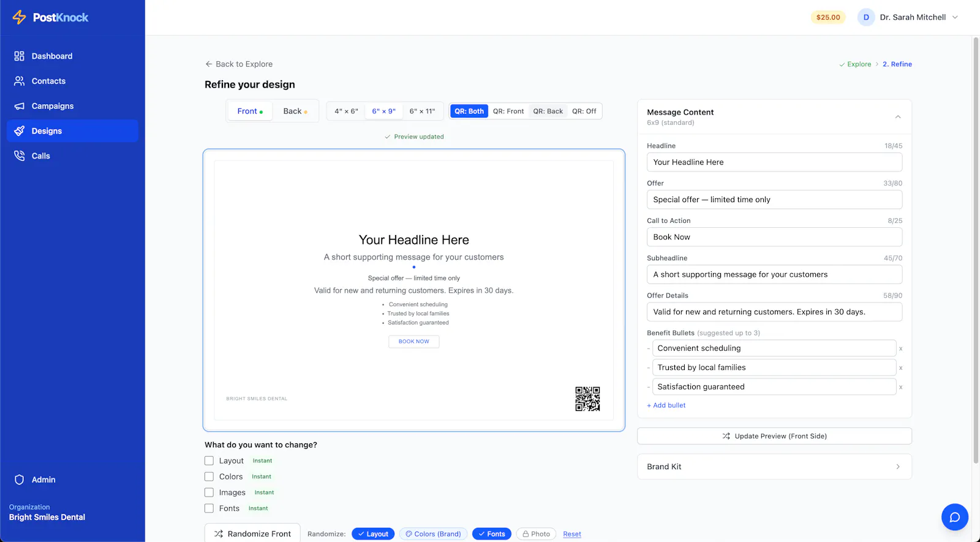Check the Fonts change checkbox
Screen dimensions: 980x542
coord(209,508)
